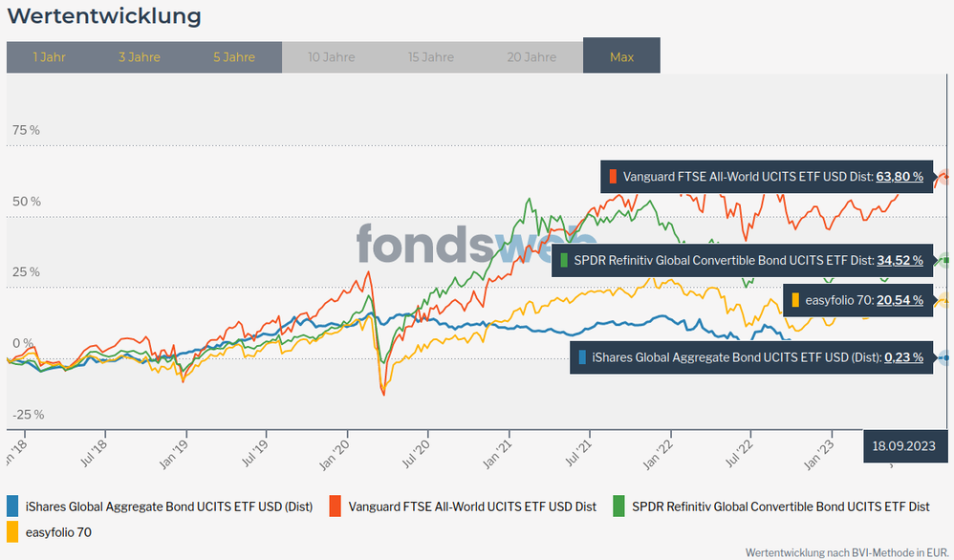Show the Max time range

[621, 57]
